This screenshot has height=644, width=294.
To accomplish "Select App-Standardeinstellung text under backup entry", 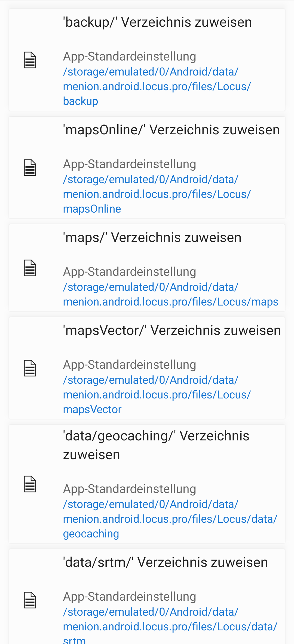I will (130, 56).
